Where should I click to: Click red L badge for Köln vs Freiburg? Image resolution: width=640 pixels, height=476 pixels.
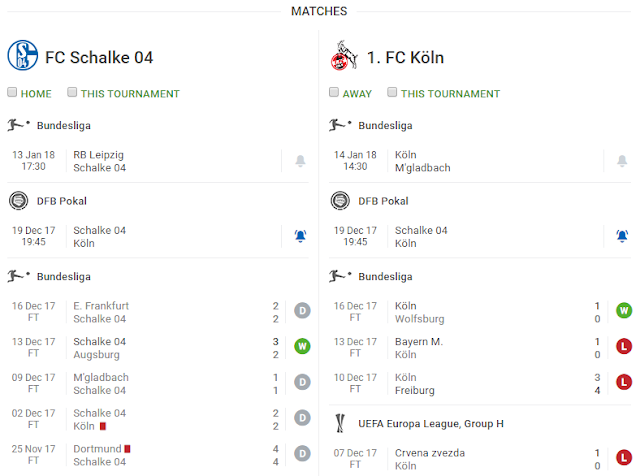pyautogui.click(x=623, y=382)
